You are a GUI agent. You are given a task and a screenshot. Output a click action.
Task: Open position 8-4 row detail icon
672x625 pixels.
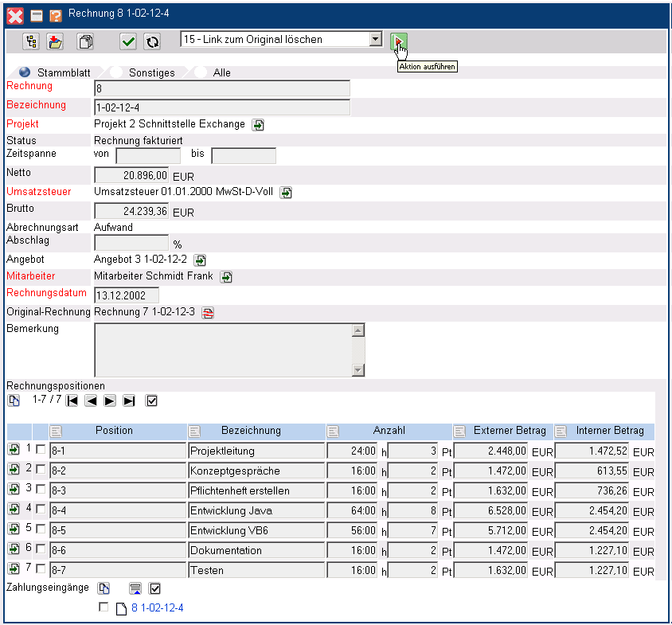tap(14, 509)
